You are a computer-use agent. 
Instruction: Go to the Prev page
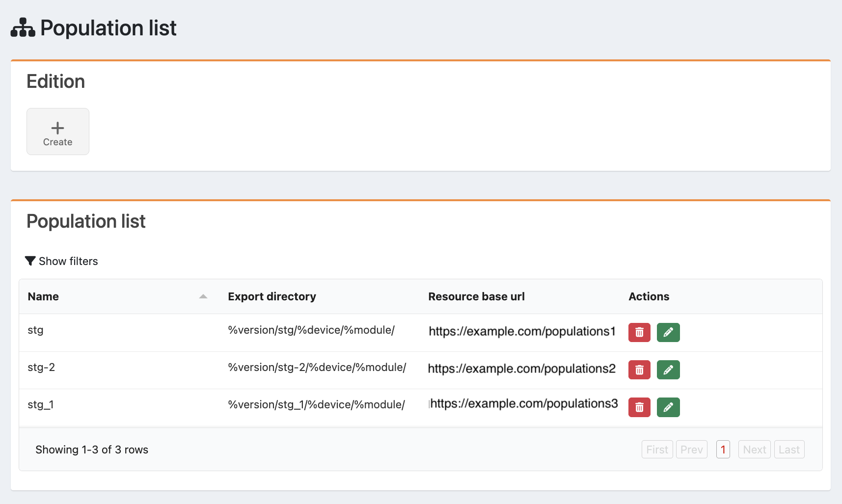[691, 450]
